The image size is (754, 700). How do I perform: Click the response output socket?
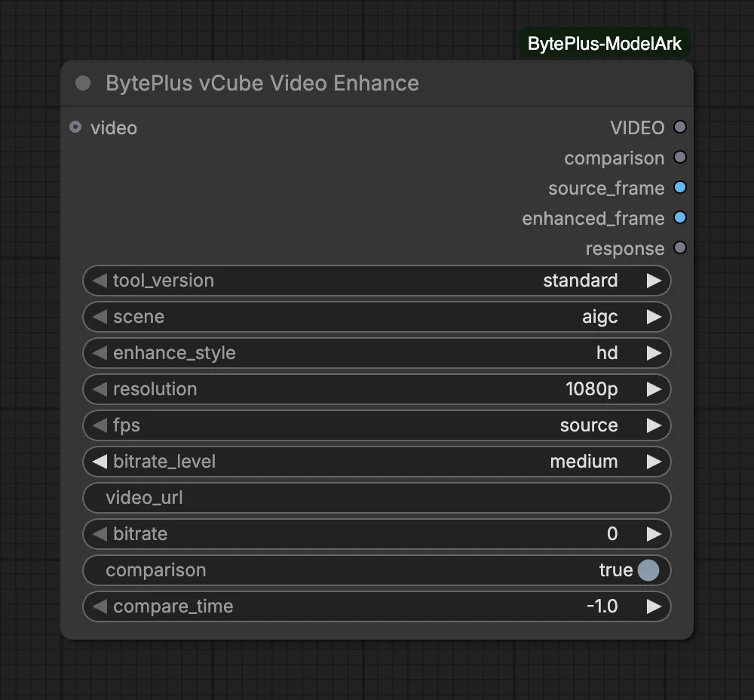point(680,248)
